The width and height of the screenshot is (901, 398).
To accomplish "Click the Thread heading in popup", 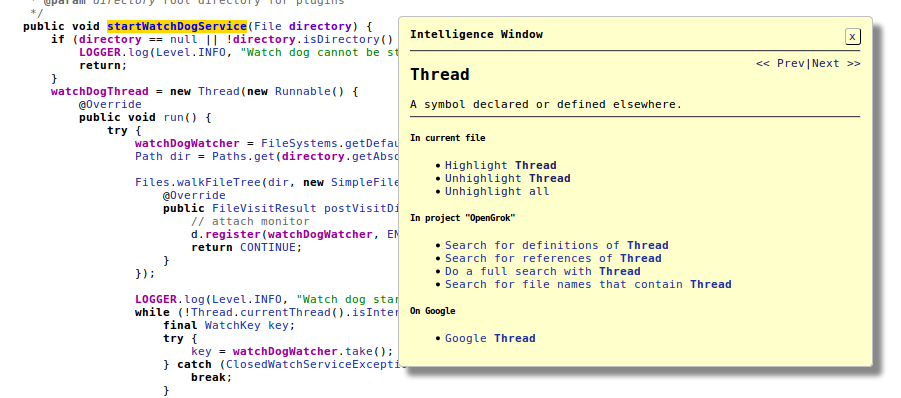I will point(440,75).
